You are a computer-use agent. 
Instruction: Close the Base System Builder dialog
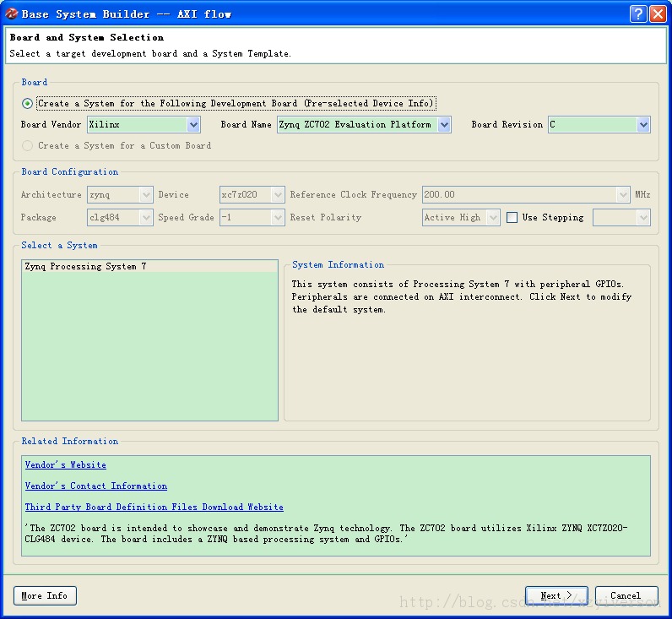coord(658,14)
